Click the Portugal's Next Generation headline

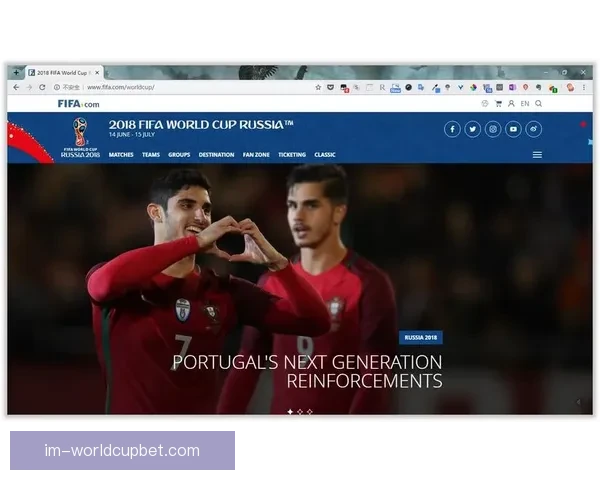point(307,371)
